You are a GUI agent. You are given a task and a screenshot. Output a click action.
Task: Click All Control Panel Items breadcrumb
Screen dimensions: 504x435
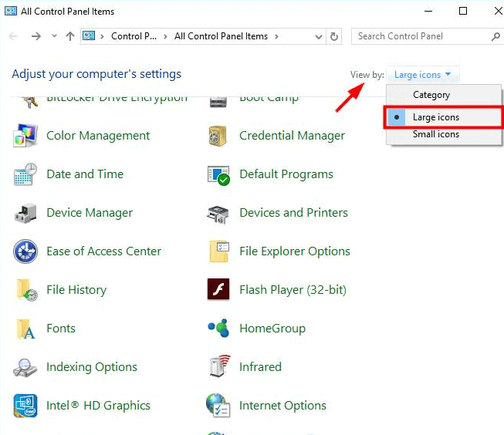[221, 36]
